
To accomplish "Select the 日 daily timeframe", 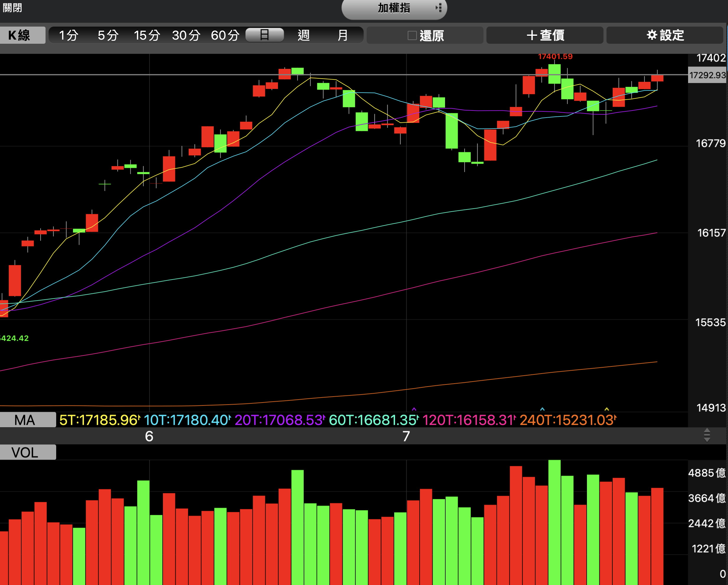I will [264, 35].
